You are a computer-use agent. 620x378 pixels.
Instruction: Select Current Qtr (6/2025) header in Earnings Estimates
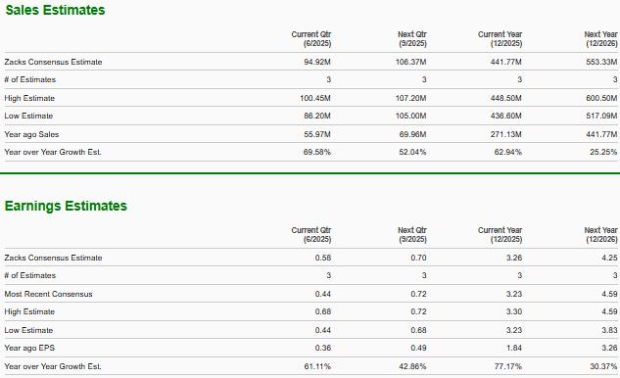(311, 234)
